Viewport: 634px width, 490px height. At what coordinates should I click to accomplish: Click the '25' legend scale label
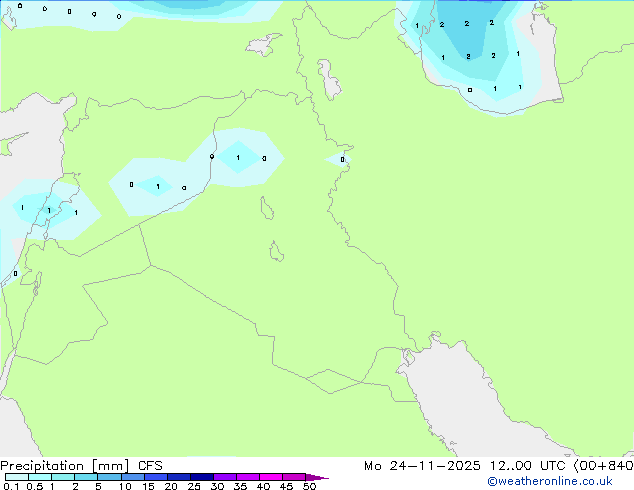click(x=194, y=486)
